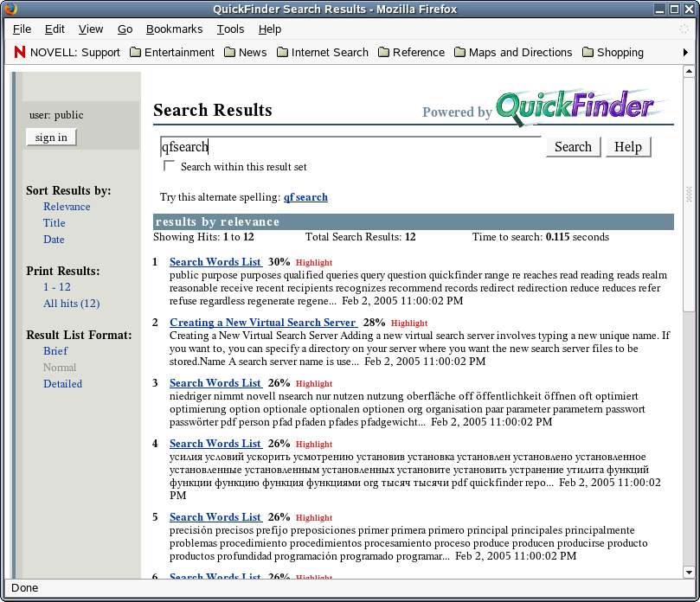The image size is (700, 602).
Task: Click the results by relevance header
Action: coord(414,221)
